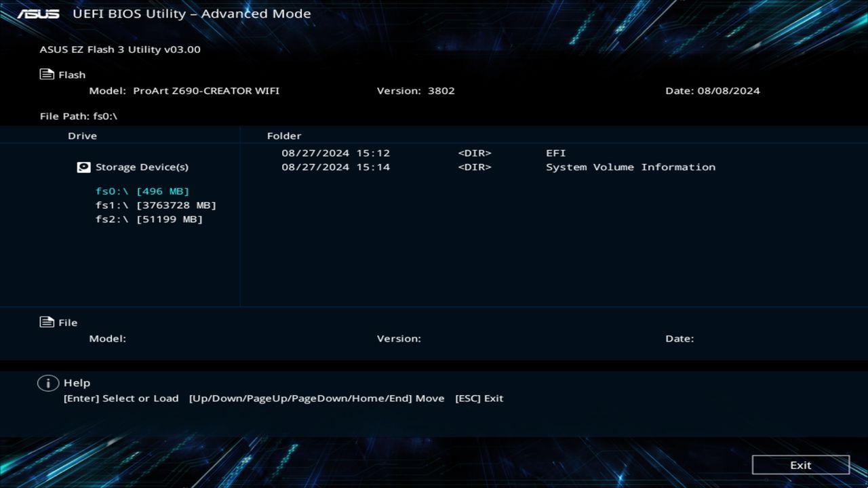
Task: Click the File section document icon
Action: pos(46,321)
